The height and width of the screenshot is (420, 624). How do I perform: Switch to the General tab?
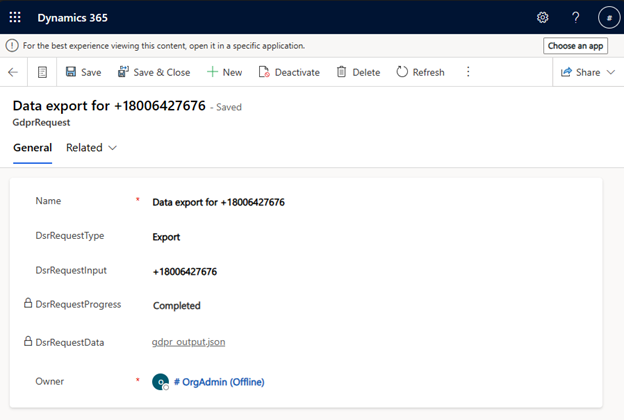coord(33,148)
